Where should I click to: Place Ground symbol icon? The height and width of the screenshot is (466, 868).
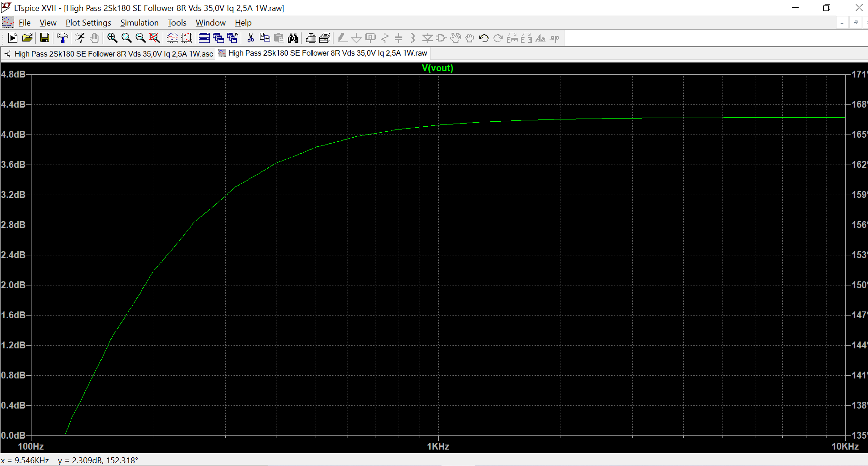tap(357, 38)
